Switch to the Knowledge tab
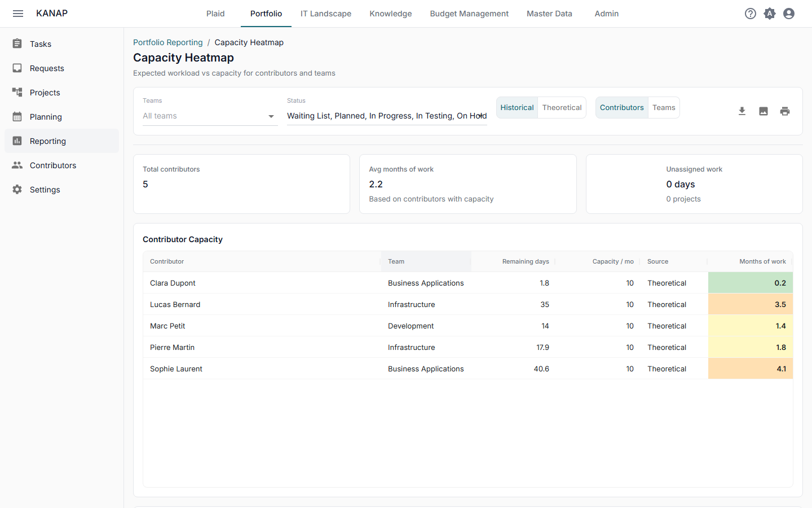The height and width of the screenshot is (508, 812). (x=391, y=14)
